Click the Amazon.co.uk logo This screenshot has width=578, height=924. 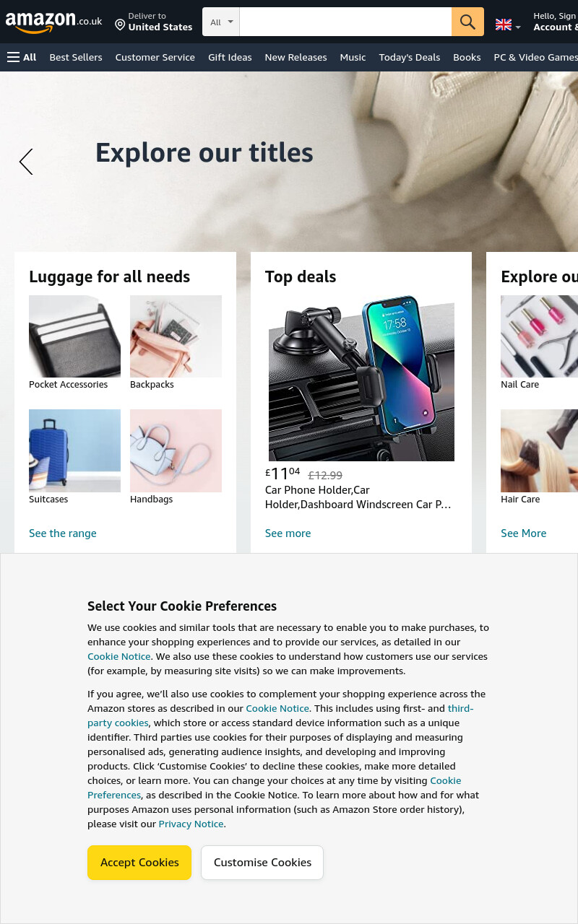[54, 22]
